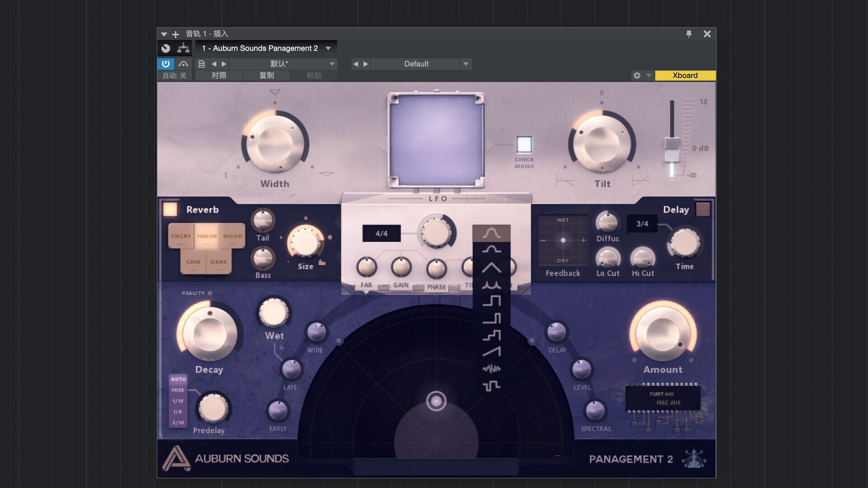Open the LFO rate 4/4 selector
The width and height of the screenshot is (868, 488).
pos(381,234)
